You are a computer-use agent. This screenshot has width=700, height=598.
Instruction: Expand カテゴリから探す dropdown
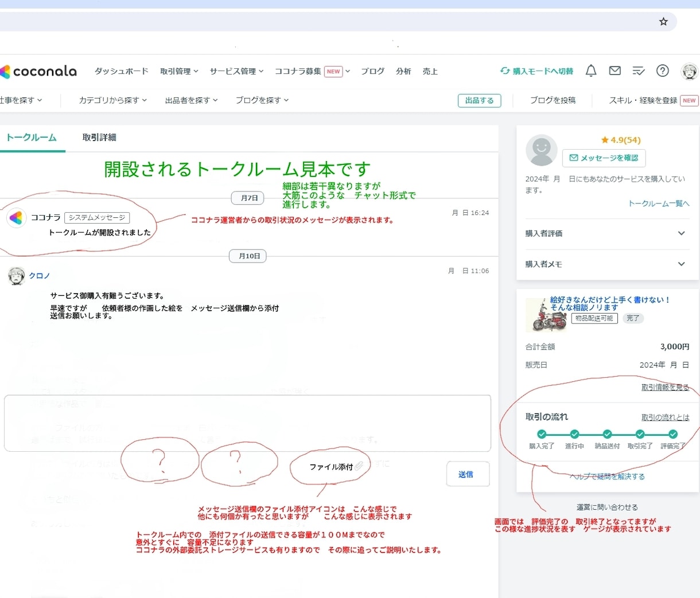click(x=113, y=100)
